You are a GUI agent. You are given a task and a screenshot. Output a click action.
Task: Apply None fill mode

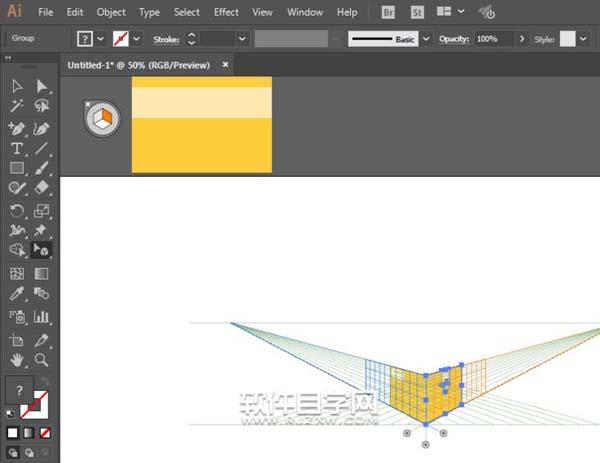click(45, 433)
